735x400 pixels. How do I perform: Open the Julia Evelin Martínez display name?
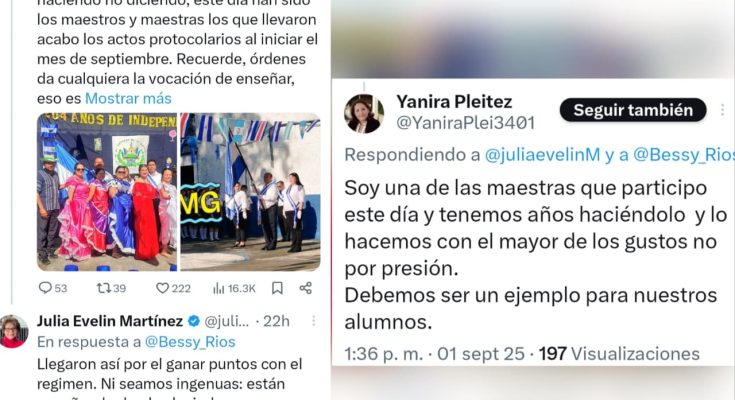tap(110, 321)
